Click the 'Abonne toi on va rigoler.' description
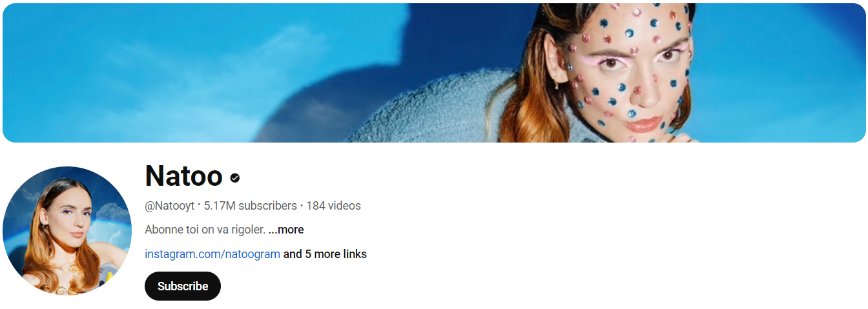 pos(205,230)
